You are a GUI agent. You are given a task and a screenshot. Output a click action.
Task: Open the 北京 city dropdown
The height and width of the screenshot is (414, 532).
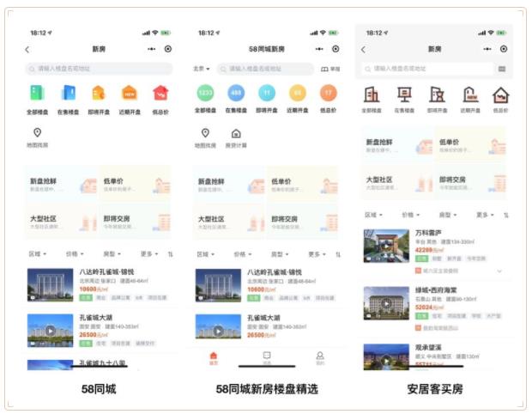(201, 69)
